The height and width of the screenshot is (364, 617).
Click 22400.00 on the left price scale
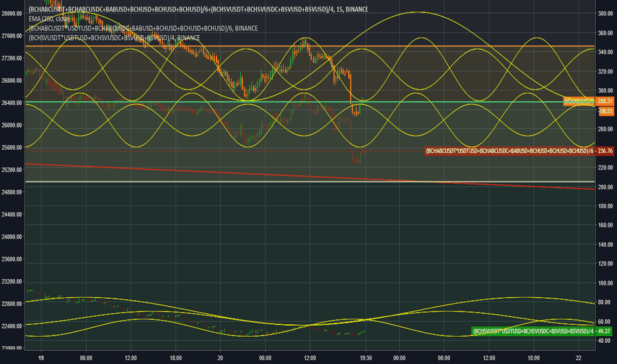pos(12,326)
